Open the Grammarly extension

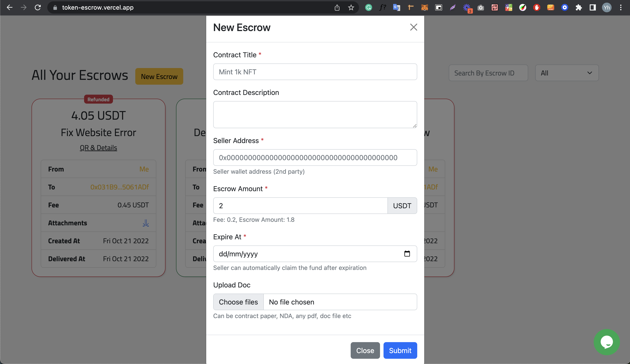[368, 7]
